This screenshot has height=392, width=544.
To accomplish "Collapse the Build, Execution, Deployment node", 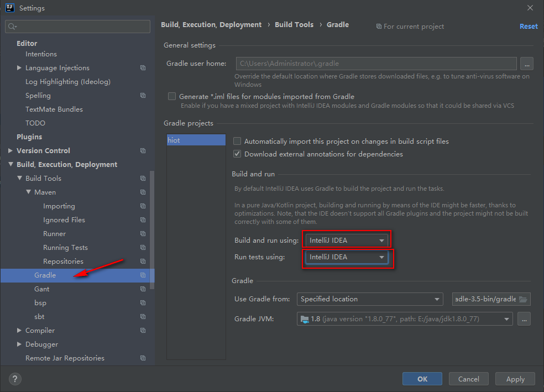I will click(11, 164).
